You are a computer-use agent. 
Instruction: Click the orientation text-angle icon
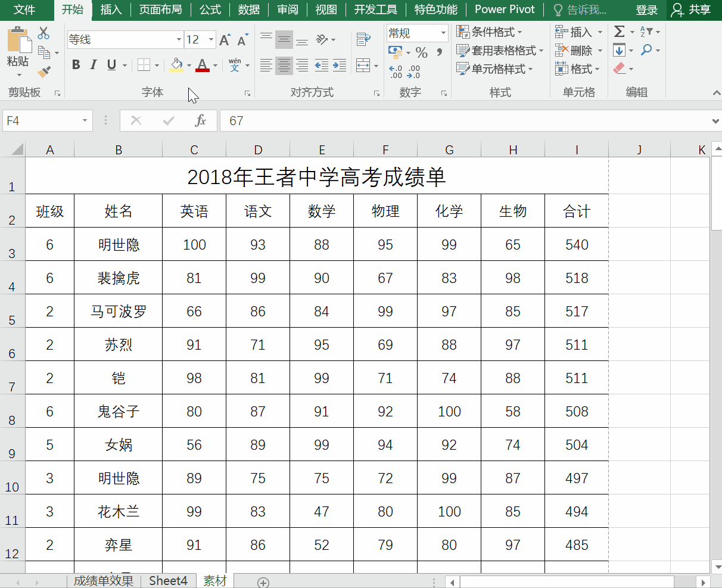tap(322, 40)
